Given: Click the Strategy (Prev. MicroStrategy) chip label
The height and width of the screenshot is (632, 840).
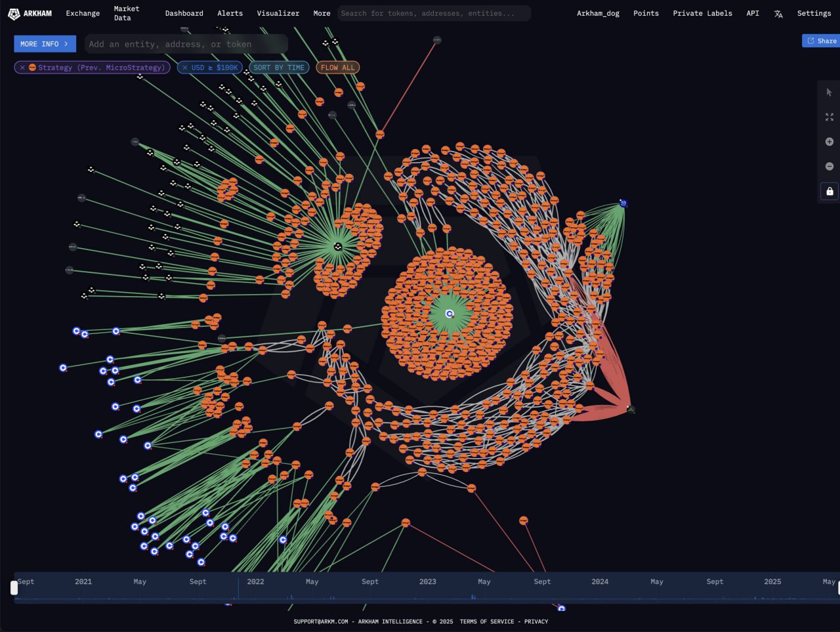Looking at the screenshot, I should (x=101, y=68).
